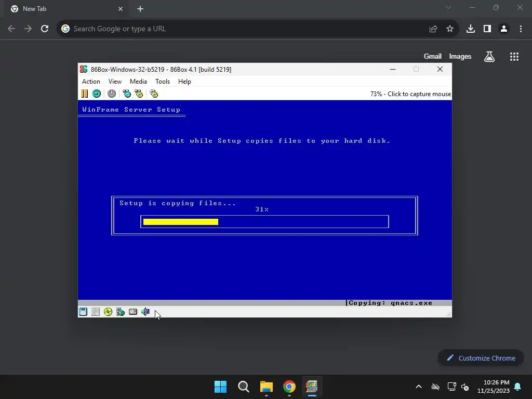Open the Help menu in 86Box

[x=184, y=82]
